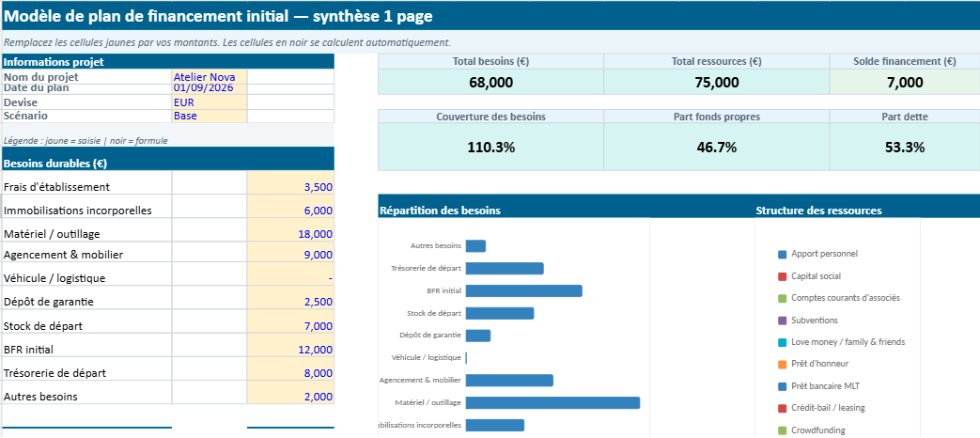Click the Matériel / outillage amount 18,000
Image resolution: width=980 pixels, height=438 pixels.
tap(290, 234)
